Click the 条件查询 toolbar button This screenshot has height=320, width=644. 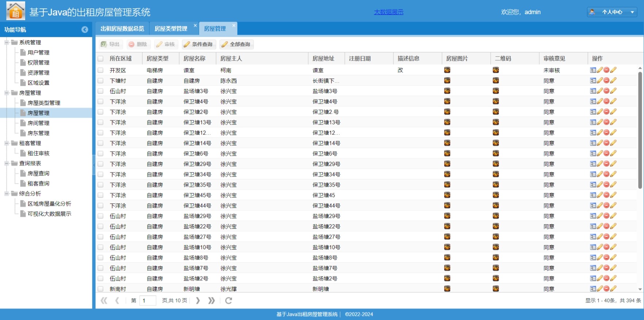click(199, 44)
